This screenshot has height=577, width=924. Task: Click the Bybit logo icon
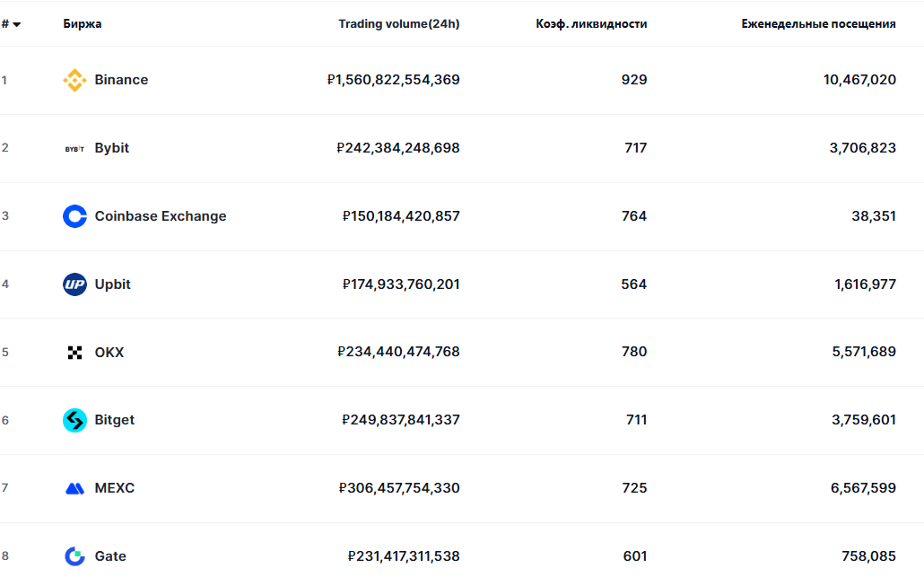(74, 149)
